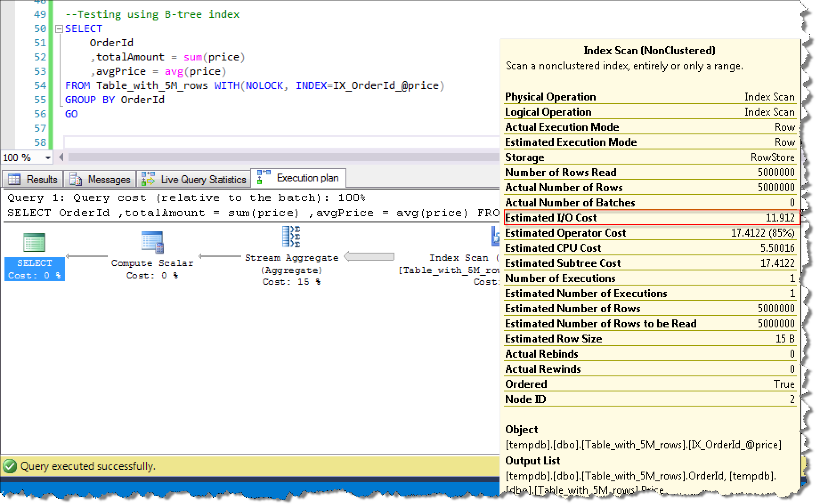Click the Execution plan tab icon
The image size is (816, 504).
(x=264, y=177)
